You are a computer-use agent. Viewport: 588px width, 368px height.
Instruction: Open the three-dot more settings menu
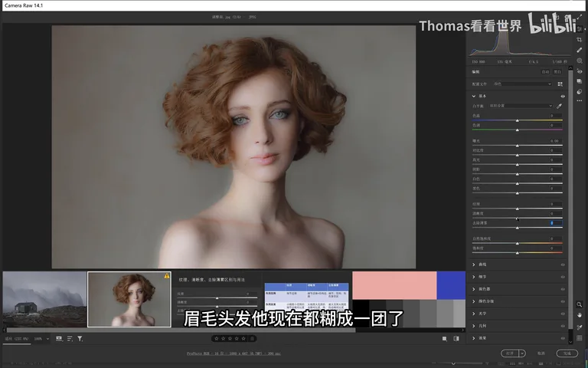580,100
